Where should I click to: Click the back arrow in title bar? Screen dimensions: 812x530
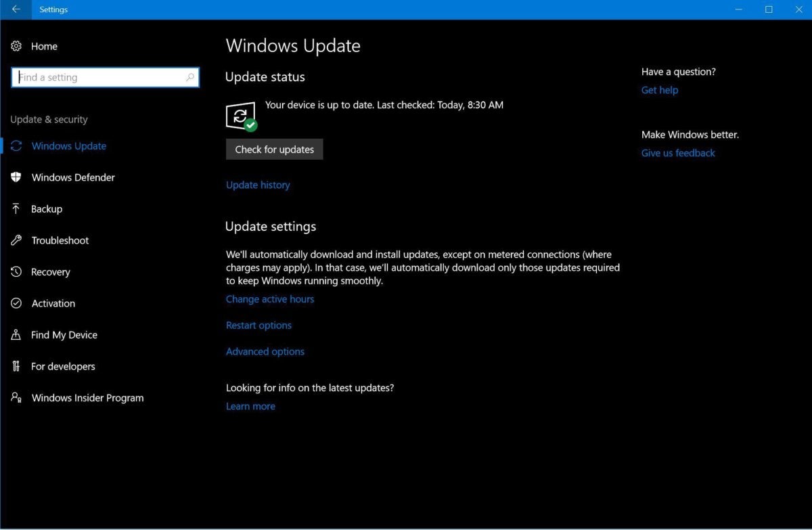pyautogui.click(x=16, y=9)
